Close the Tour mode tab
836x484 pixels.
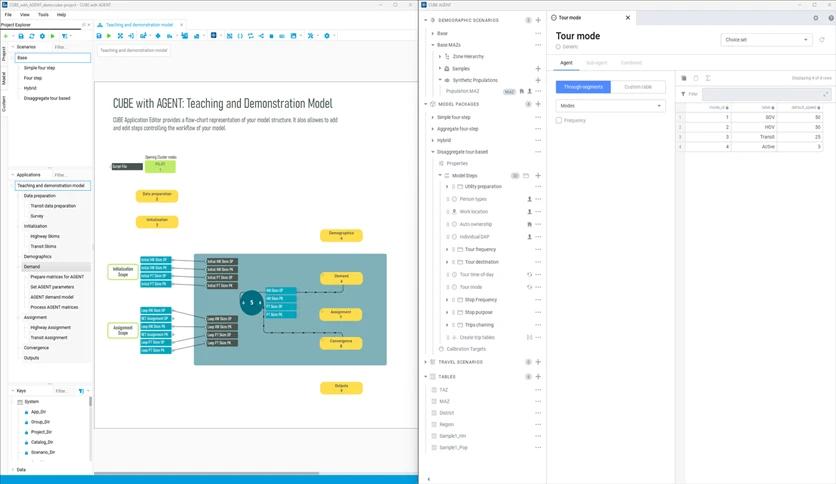tap(628, 18)
